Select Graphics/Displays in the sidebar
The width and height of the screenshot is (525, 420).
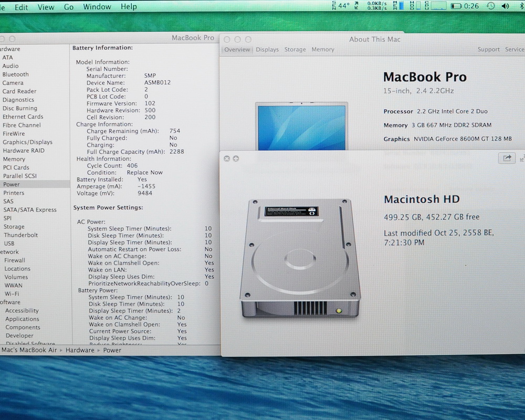(x=27, y=142)
